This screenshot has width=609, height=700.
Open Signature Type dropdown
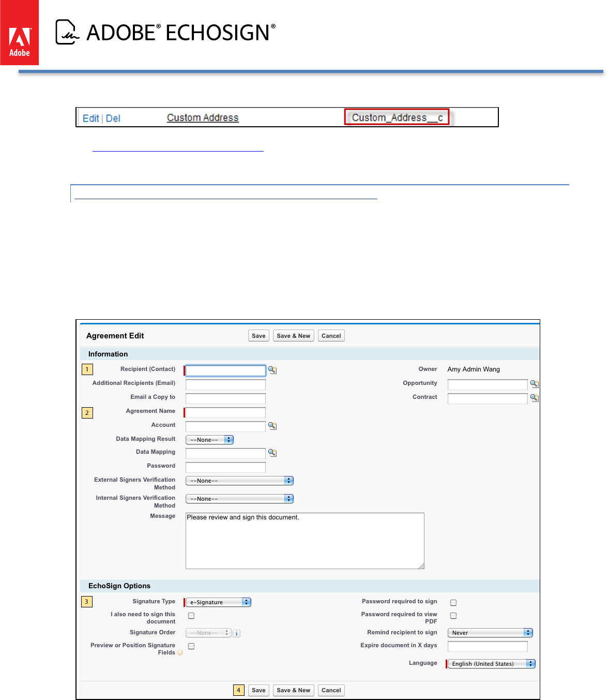(x=218, y=602)
